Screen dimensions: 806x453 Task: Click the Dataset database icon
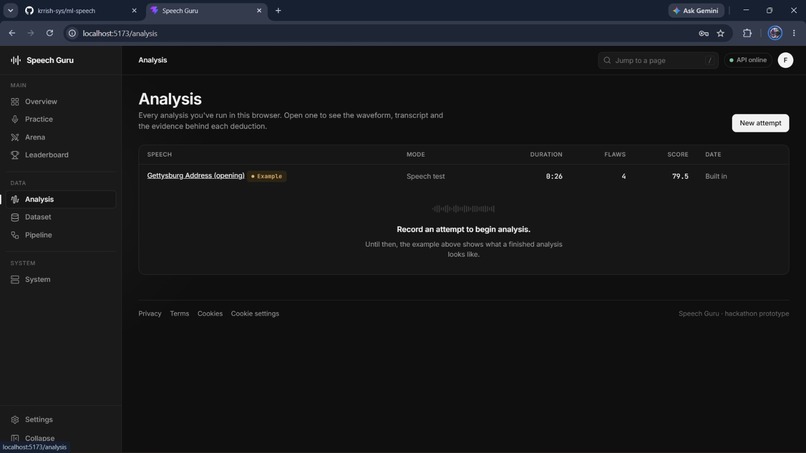[x=15, y=217]
